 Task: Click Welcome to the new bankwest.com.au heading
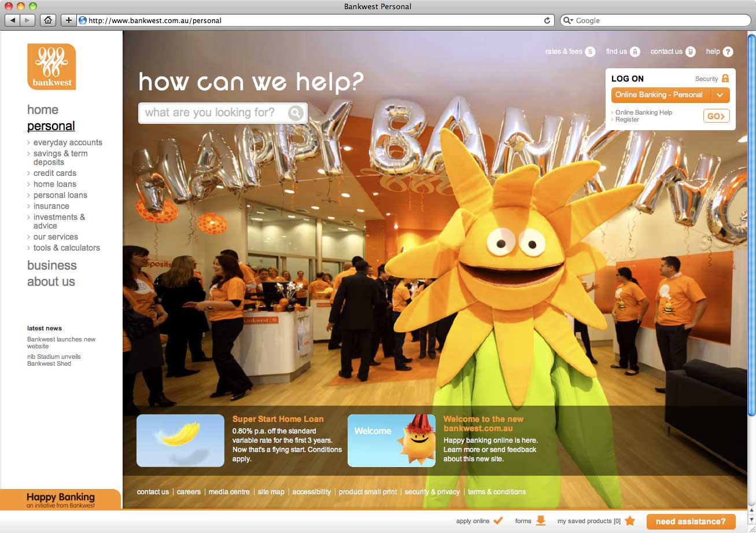coord(484,424)
